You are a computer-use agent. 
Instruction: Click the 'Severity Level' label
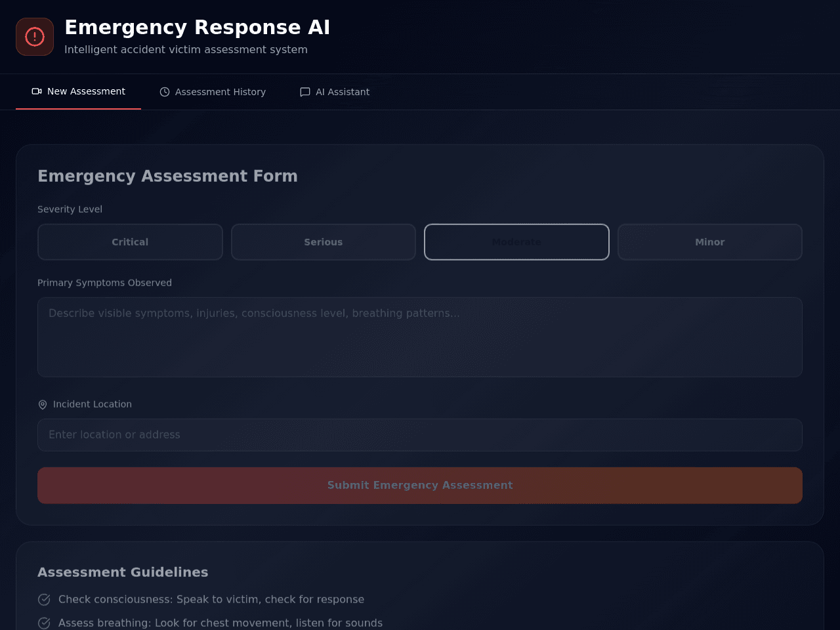point(70,209)
